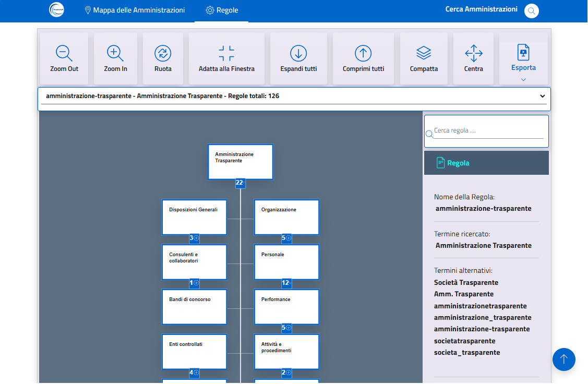This screenshot has width=588, height=384.
Task: Click alternative term Società Trasparente
Action: (466, 282)
